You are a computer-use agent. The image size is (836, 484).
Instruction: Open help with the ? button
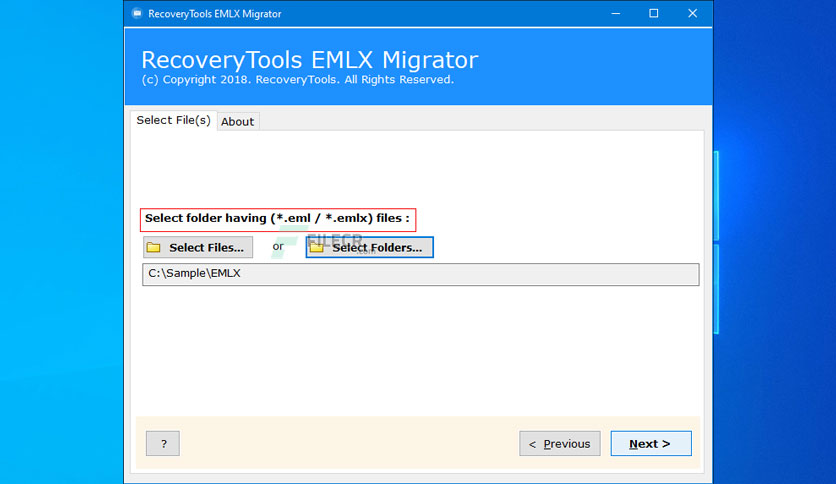(x=163, y=443)
